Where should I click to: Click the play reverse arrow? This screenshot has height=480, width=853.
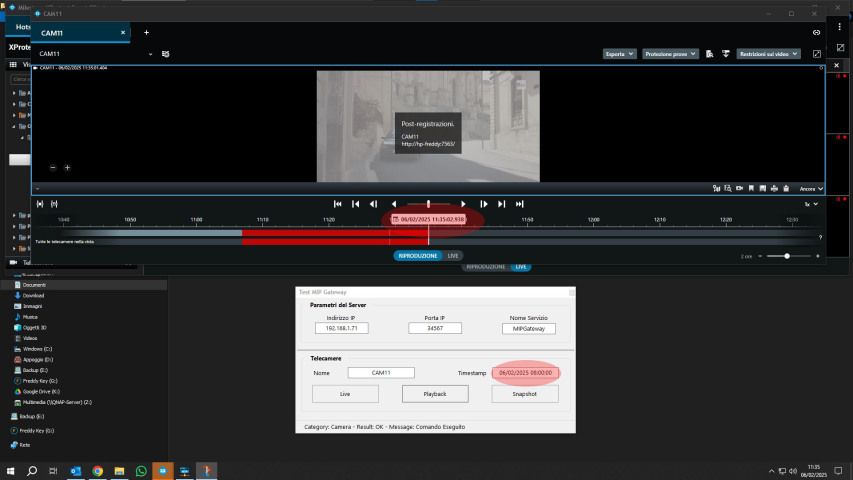(393, 203)
